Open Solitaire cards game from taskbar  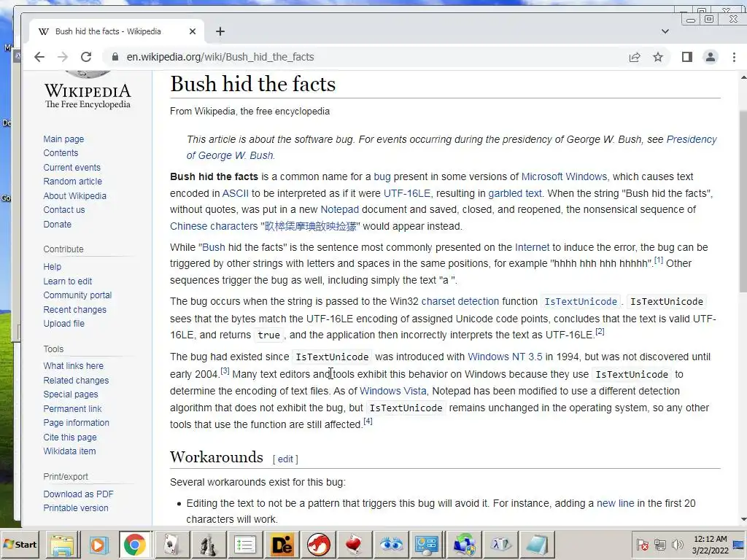(x=171, y=545)
